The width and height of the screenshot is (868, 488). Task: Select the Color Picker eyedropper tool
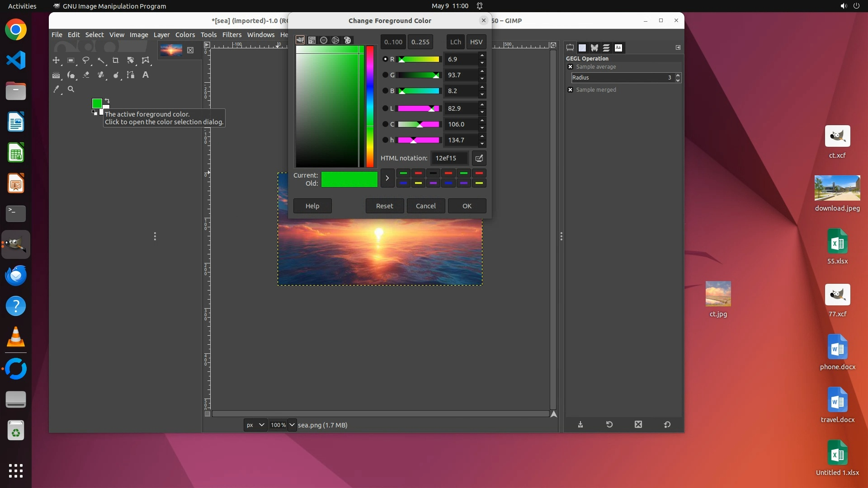[56, 89]
